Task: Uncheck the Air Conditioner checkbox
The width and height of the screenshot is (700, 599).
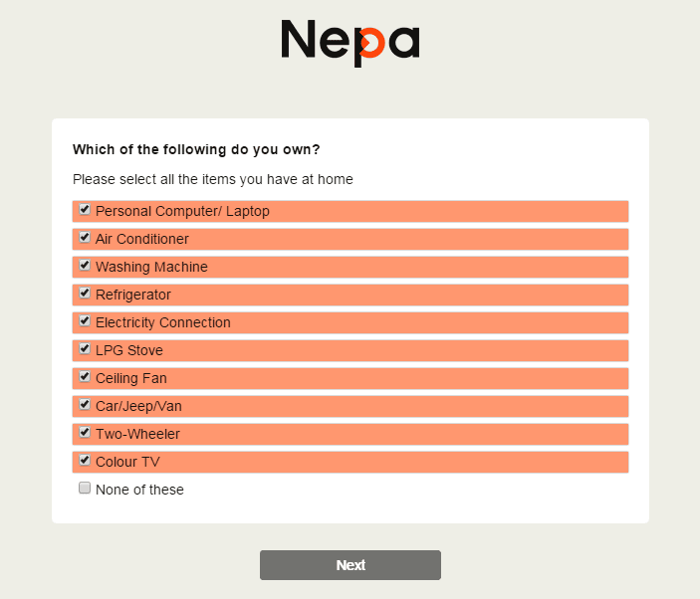Action: [85, 238]
